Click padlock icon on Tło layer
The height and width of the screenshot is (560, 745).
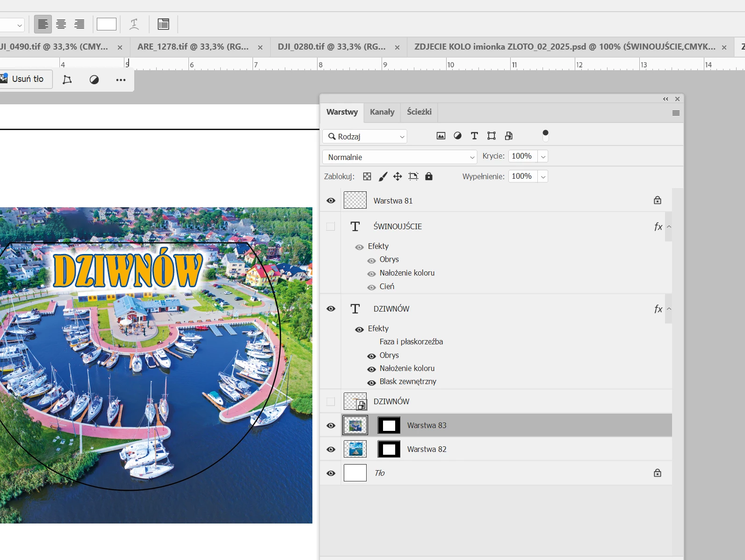point(658,473)
